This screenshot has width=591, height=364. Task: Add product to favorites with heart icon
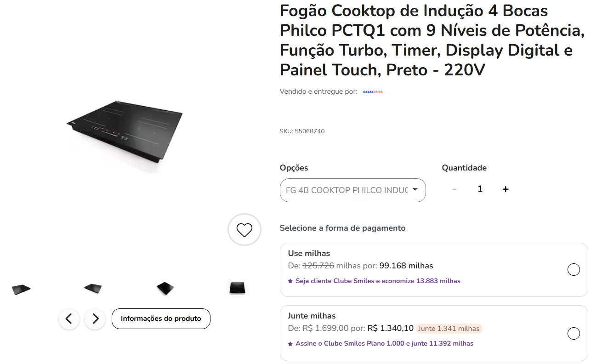pyautogui.click(x=244, y=229)
